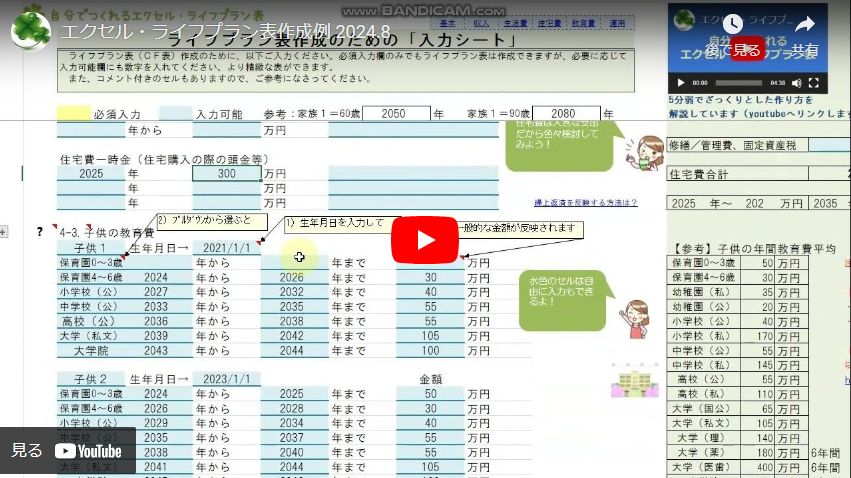This screenshot has height=478, width=851.
Task: Go to the 基本 section link
Action: pos(448,23)
